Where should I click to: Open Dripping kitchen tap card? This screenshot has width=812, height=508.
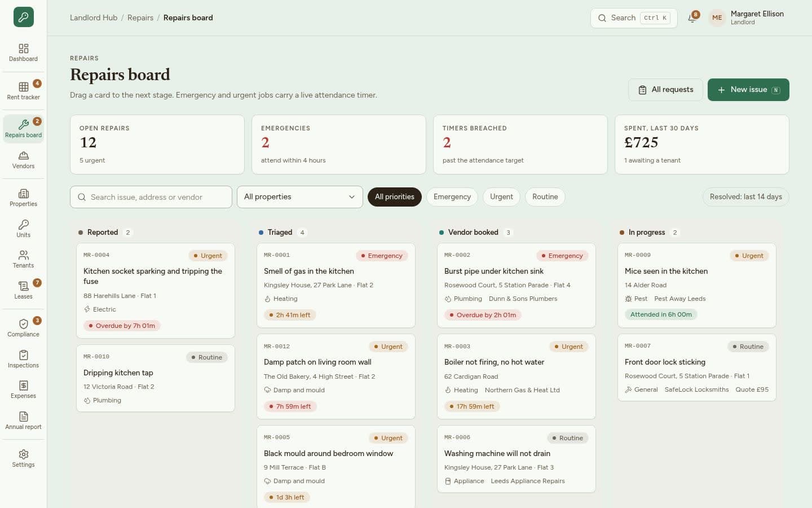tap(156, 378)
